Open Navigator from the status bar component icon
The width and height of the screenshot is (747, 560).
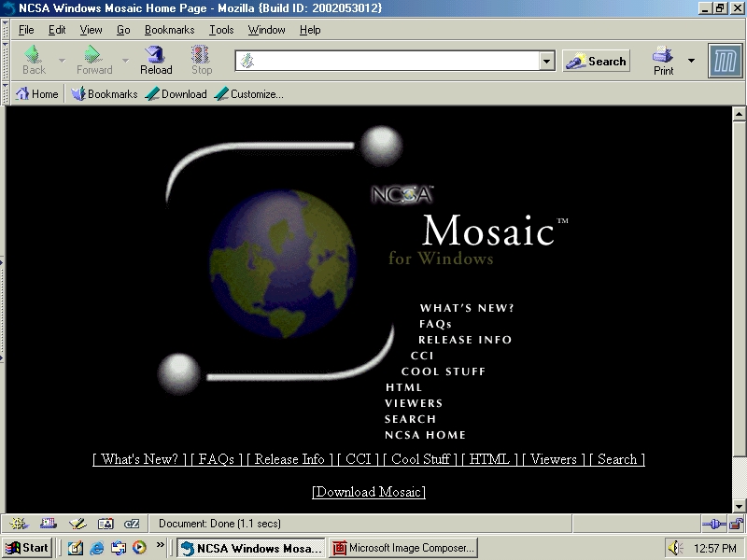pos(20,525)
